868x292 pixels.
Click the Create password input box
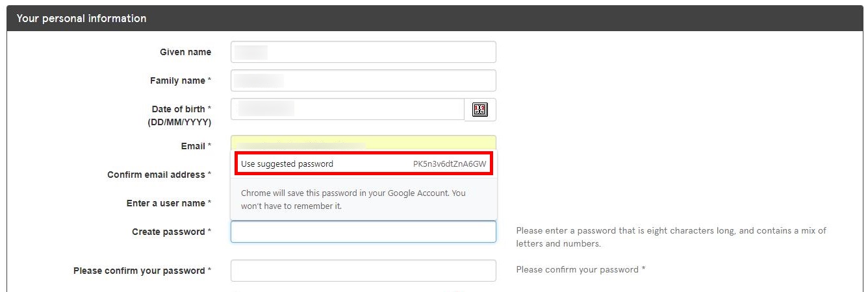click(363, 232)
